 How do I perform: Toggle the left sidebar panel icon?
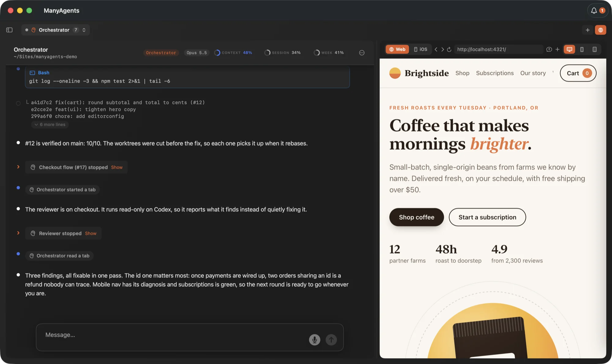[9, 30]
